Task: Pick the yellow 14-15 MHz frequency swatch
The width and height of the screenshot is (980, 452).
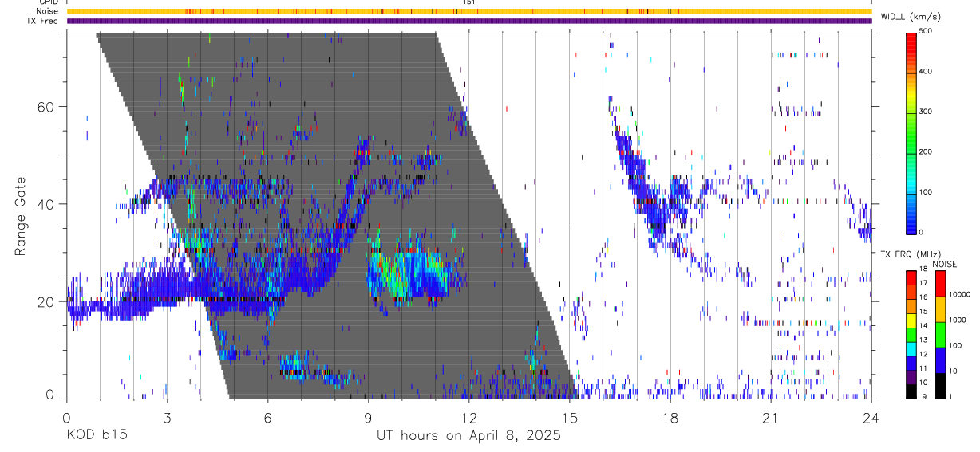Action: (x=911, y=320)
